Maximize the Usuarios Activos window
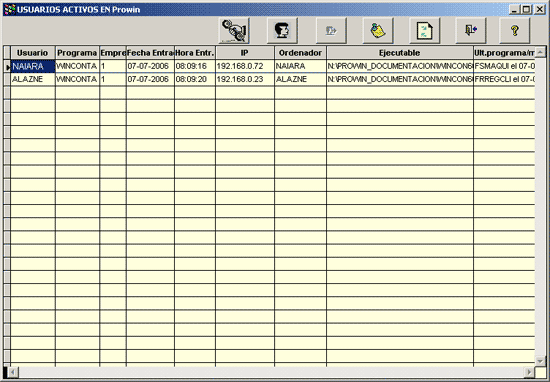 [x=526, y=9]
